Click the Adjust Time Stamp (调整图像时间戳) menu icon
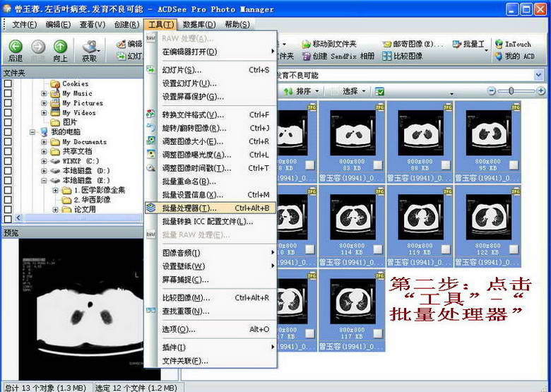 click(150, 167)
